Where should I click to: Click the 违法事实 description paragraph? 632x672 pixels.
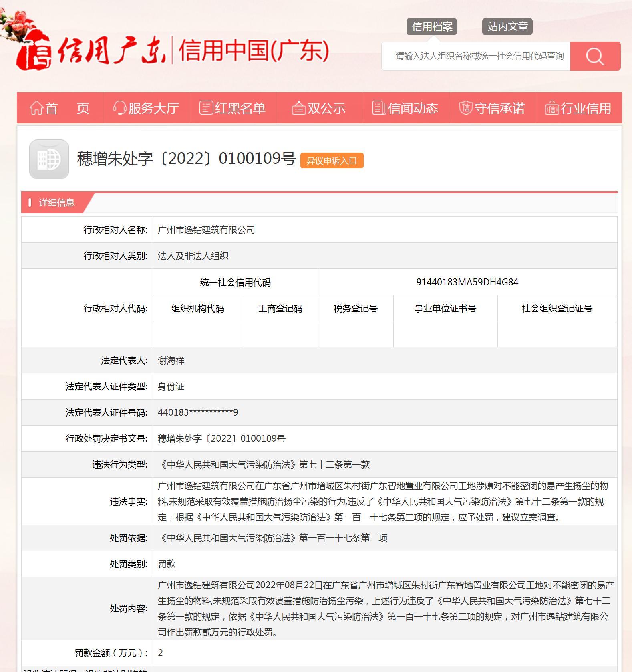pos(383,501)
